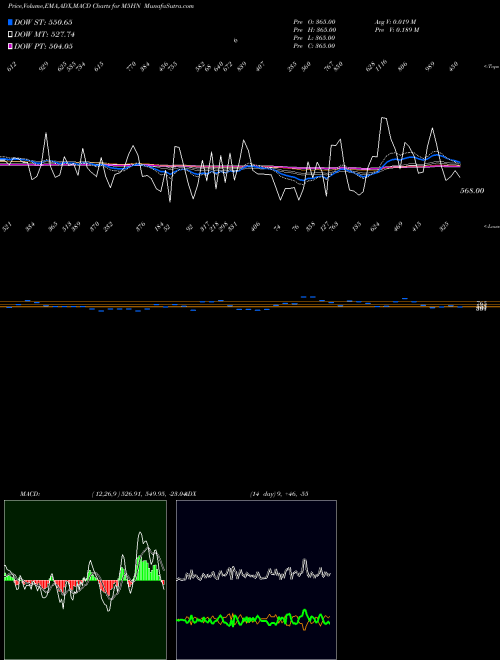
Task: Click the blue DOW ST legend swatch
Action: click(11, 22)
